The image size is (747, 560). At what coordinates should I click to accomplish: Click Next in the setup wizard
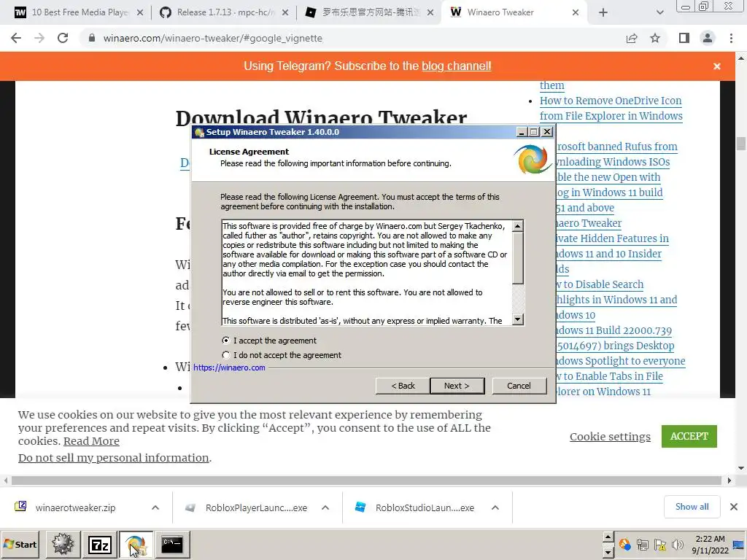pos(457,386)
